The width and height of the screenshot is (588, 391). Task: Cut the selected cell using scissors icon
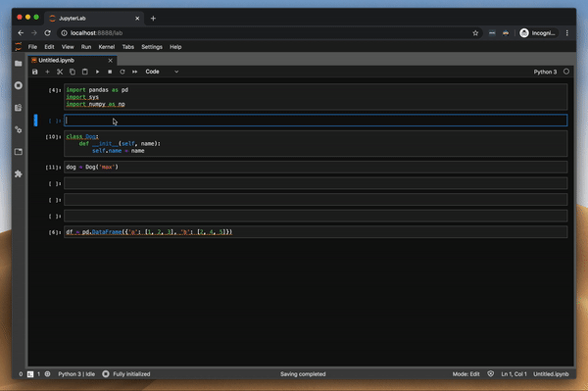(x=60, y=72)
